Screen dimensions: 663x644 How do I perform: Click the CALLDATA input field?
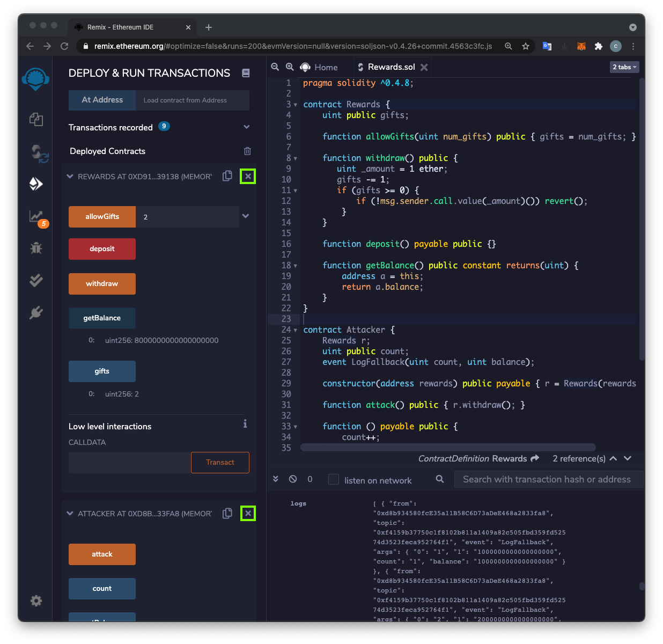(x=130, y=463)
